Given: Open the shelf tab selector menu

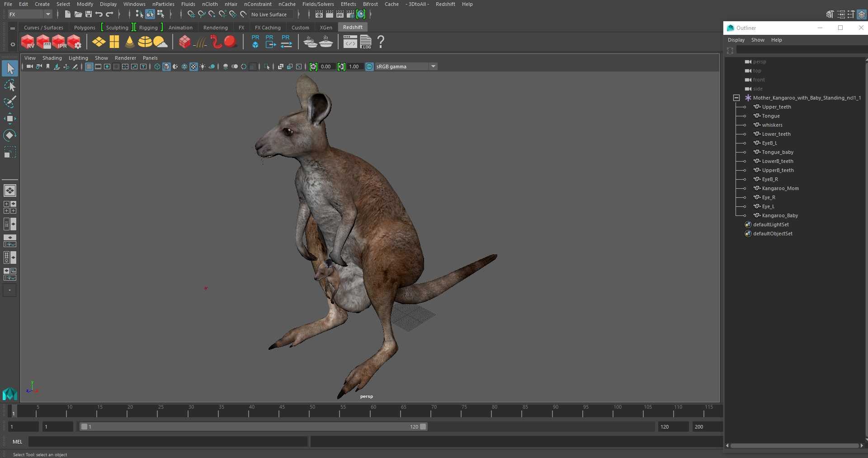Looking at the screenshot, I should coord(12,28).
